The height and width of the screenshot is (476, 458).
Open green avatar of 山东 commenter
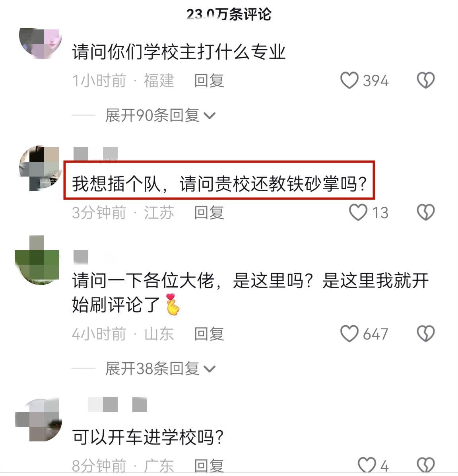point(37,260)
